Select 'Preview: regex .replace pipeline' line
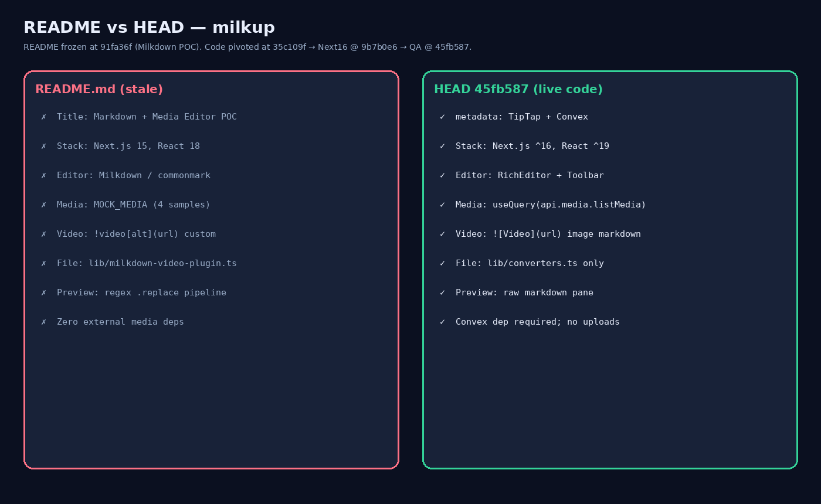 [x=141, y=292]
